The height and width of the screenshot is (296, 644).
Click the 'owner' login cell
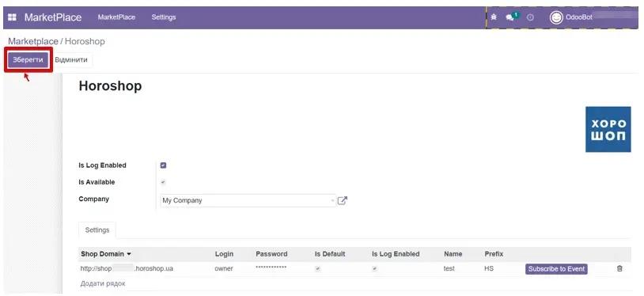click(x=224, y=268)
